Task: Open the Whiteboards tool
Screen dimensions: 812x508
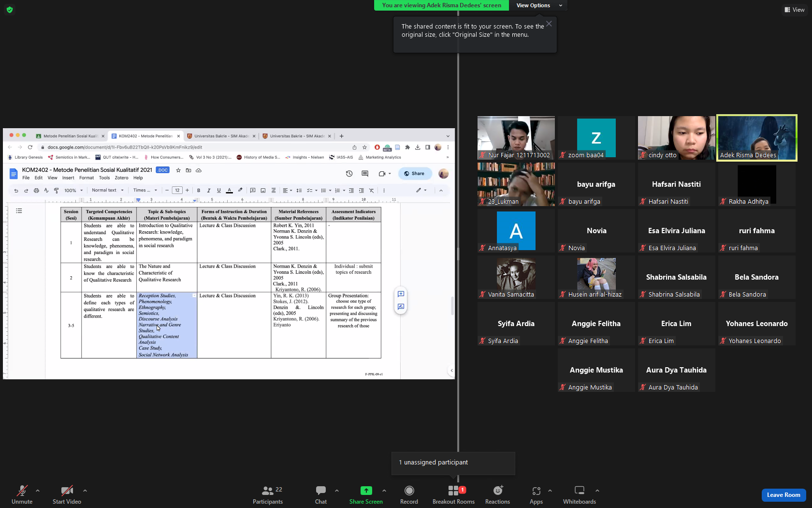Action: click(x=579, y=495)
